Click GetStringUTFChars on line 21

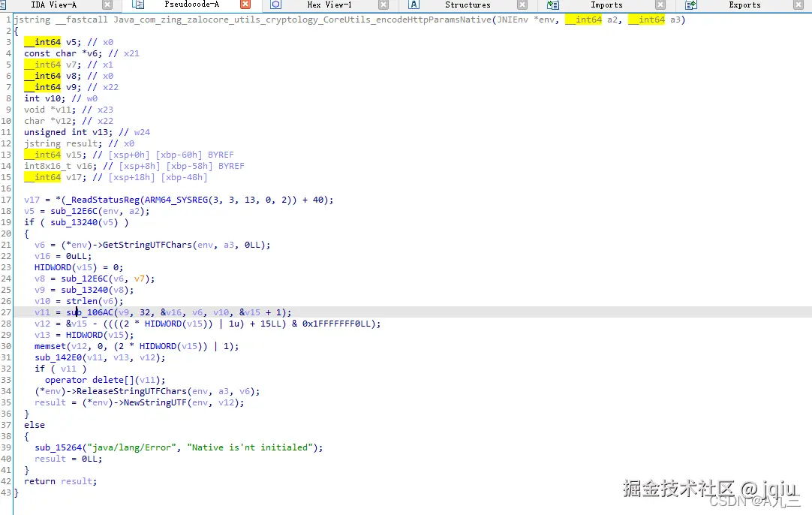[x=147, y=245]
